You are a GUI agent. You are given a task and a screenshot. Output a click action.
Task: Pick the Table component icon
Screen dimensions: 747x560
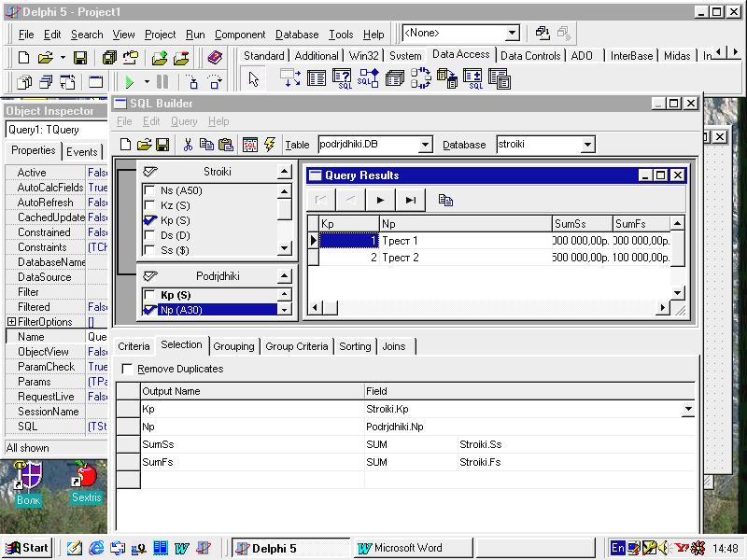click(317, 78)
